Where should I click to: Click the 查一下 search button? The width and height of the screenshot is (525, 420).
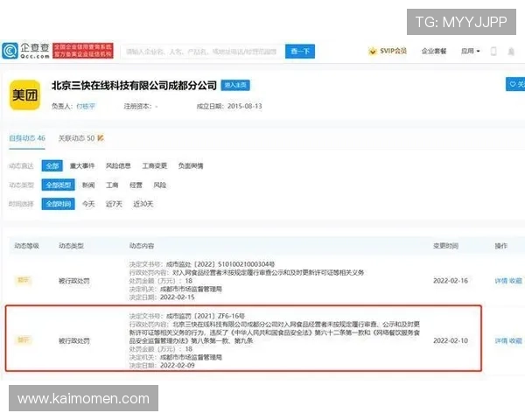[300, 52]
